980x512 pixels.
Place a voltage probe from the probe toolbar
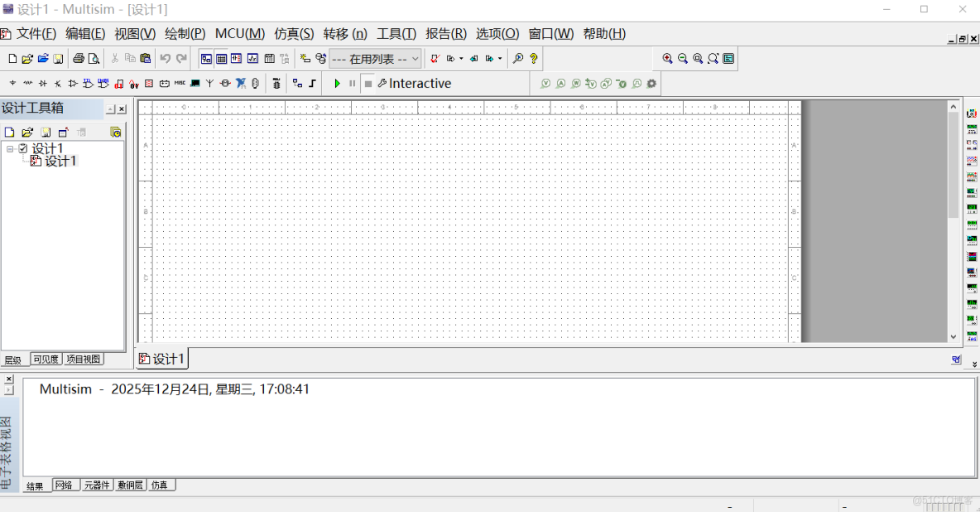pyautogui.click(x=545, y=83)
